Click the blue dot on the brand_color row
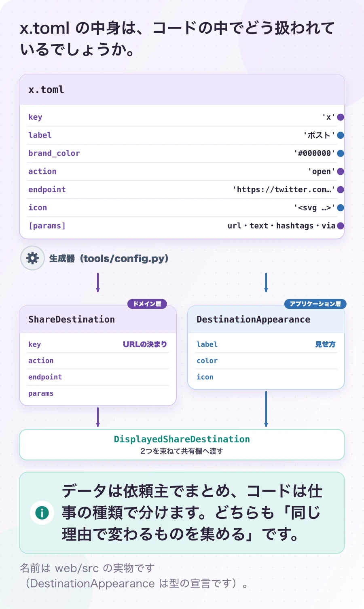Viewport: 364px width, 609px height. coord(341,153)
